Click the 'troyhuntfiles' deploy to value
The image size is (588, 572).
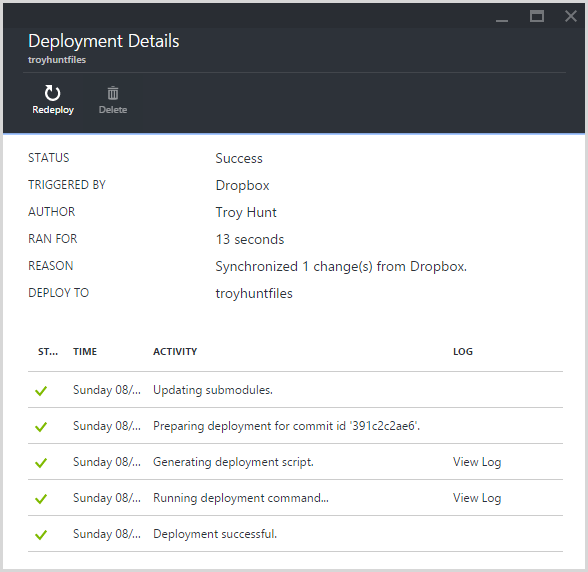tap(254, 293)
